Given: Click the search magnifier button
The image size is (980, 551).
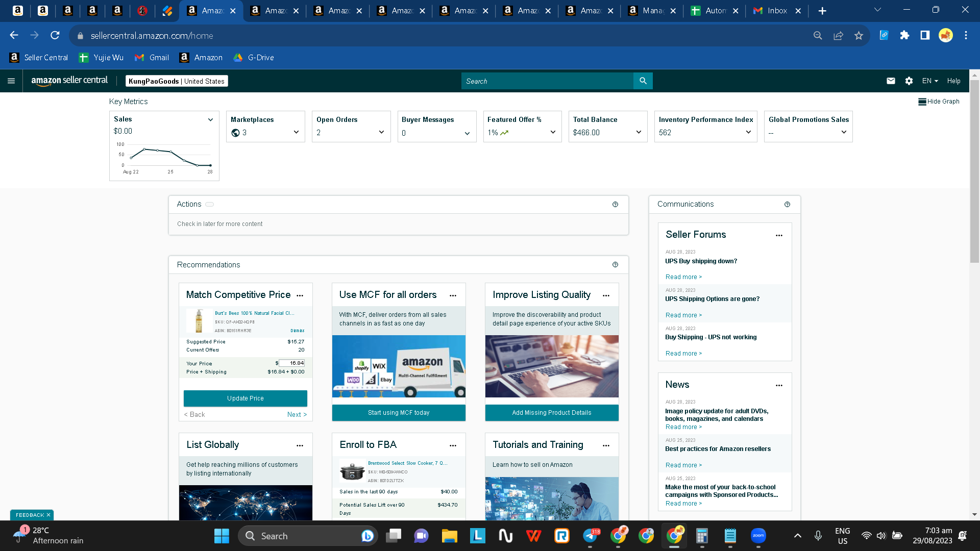Looking at the screenshot, I should point(643,81).
